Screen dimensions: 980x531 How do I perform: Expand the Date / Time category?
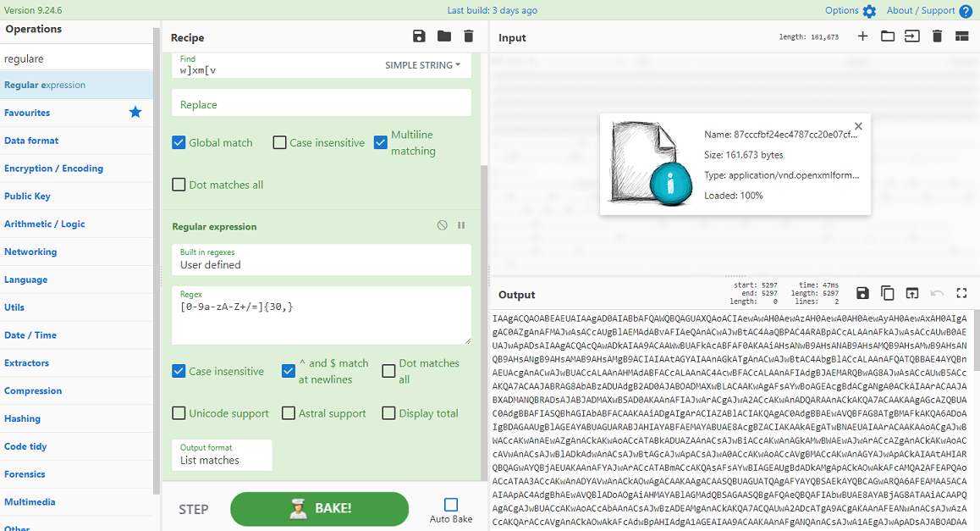point(76,335)
